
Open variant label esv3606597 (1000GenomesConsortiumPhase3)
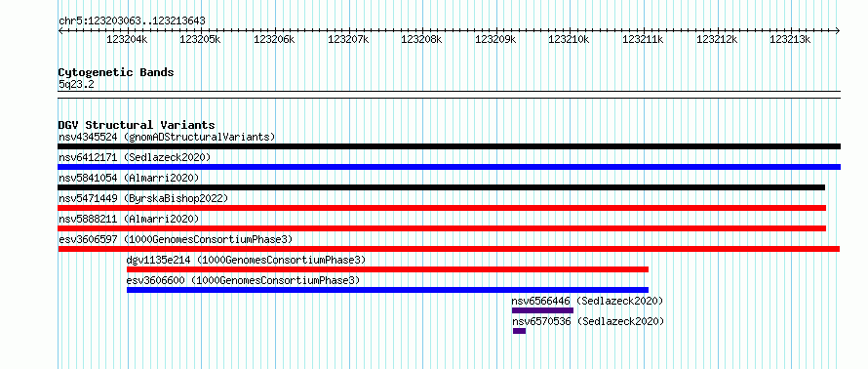(176, 239)
